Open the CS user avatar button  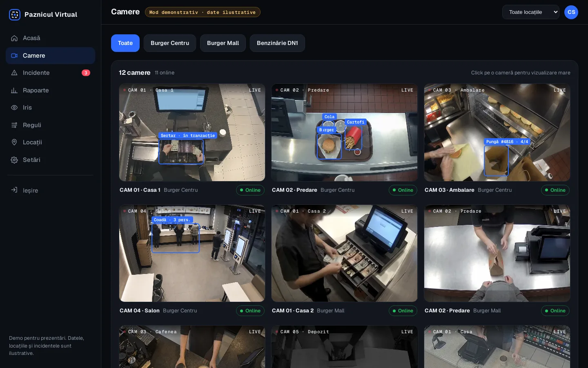(x=571, y=12)
